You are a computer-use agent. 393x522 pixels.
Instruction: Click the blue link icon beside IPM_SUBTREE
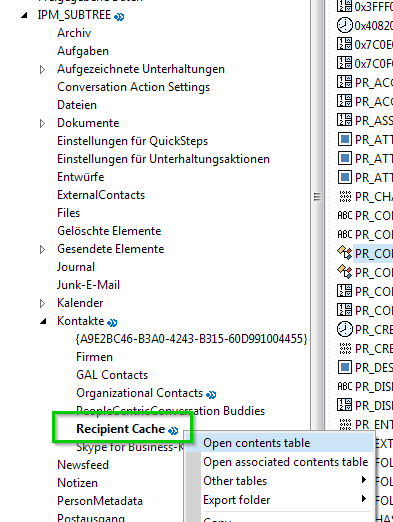point(119,16)
